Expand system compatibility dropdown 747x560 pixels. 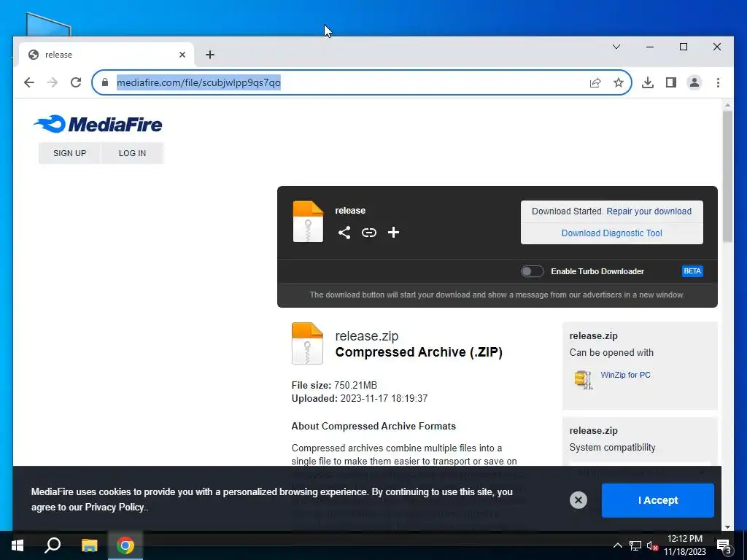639,472
